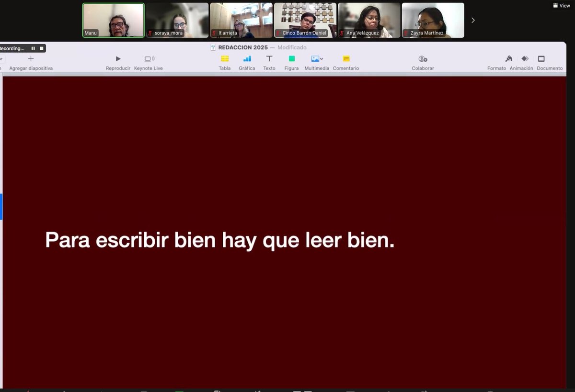
Task: Start the slideshow with Reproducir
Action: [x=118, y=63]
